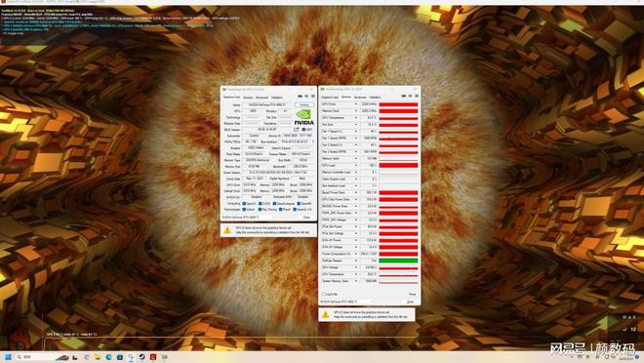This screenshot has width=644, height=363.
Task: Switch to Validation tab in right GPU-Z window
Action: pos(375,98)
